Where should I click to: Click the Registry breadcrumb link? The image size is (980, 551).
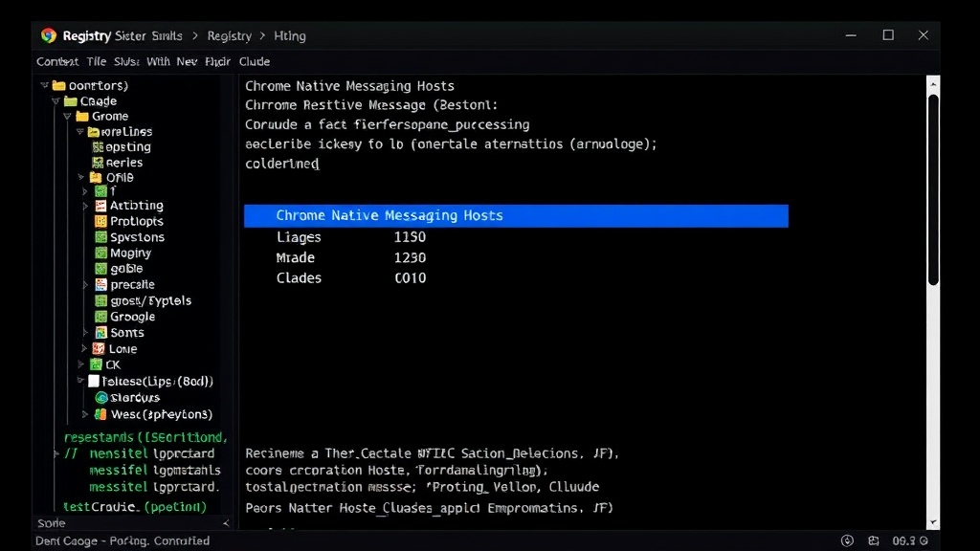tap(230, 36)
